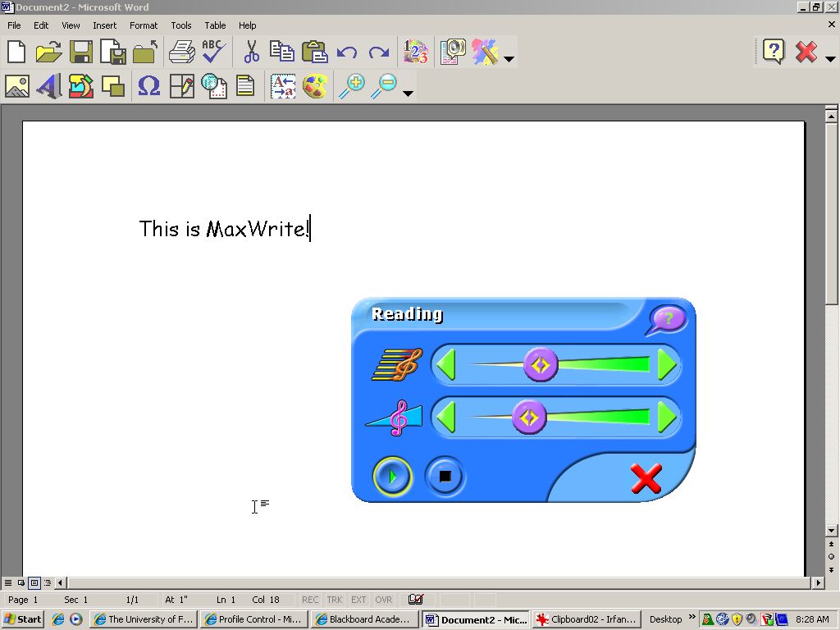Click the colorful crayon drawing icon
This screenshot has width=840, height=630.
point(485,52)
